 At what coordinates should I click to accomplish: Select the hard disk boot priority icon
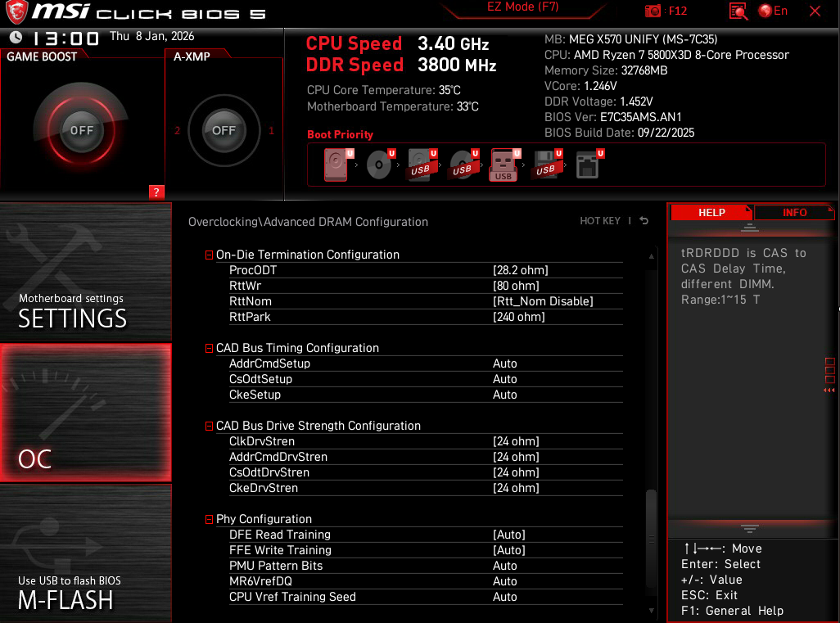point(336,165)
